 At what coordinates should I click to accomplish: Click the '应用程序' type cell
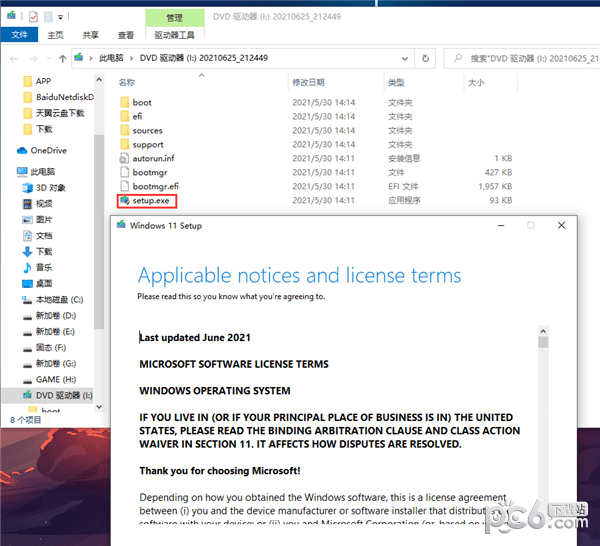pyautogui.click(x=404, y=200)
